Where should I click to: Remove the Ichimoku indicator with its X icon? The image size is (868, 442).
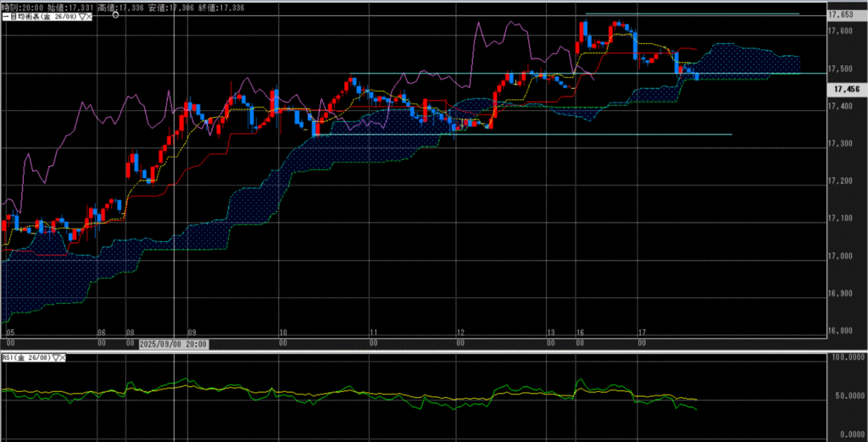[x=89, y=17]
